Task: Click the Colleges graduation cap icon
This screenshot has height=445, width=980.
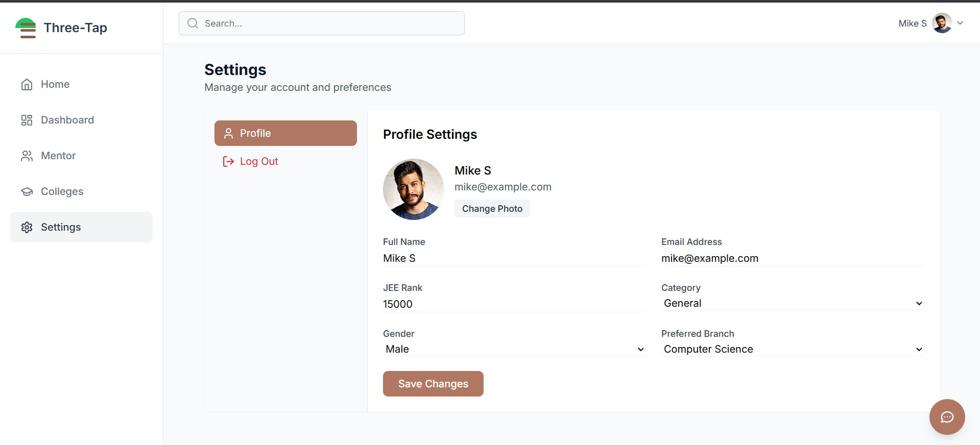Action: click(27, 192)
